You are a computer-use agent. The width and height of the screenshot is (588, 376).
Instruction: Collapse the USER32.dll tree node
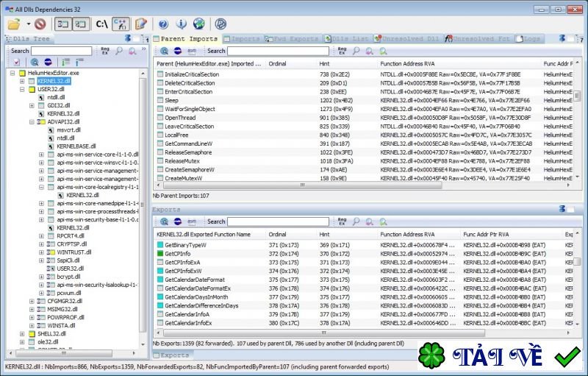coord(22,89)
